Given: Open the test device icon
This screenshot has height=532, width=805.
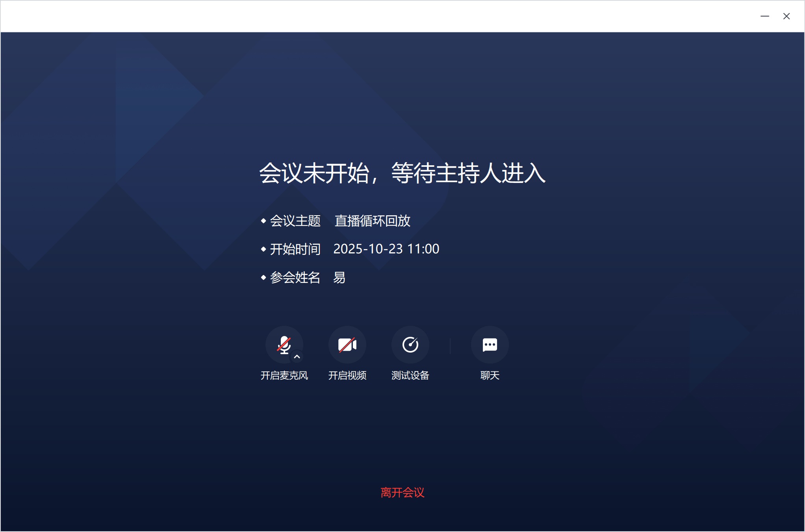Looking at the screenshot, I should pos(410,345).
